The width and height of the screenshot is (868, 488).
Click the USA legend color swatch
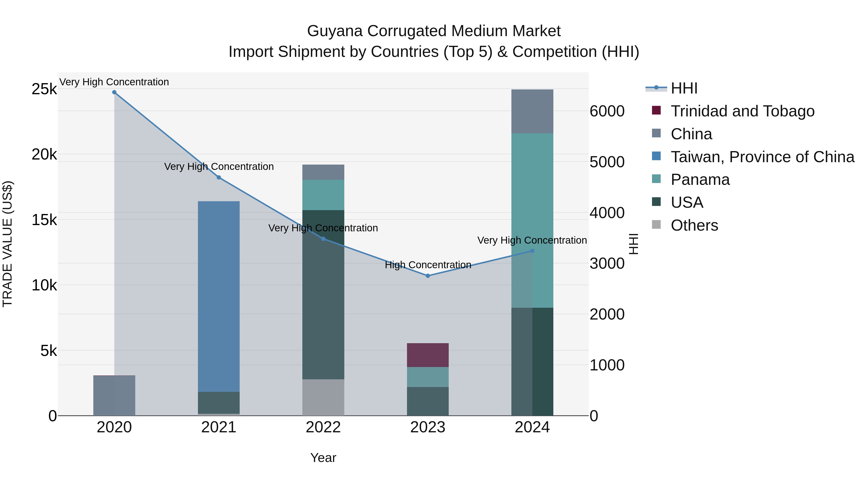(656, 201)
